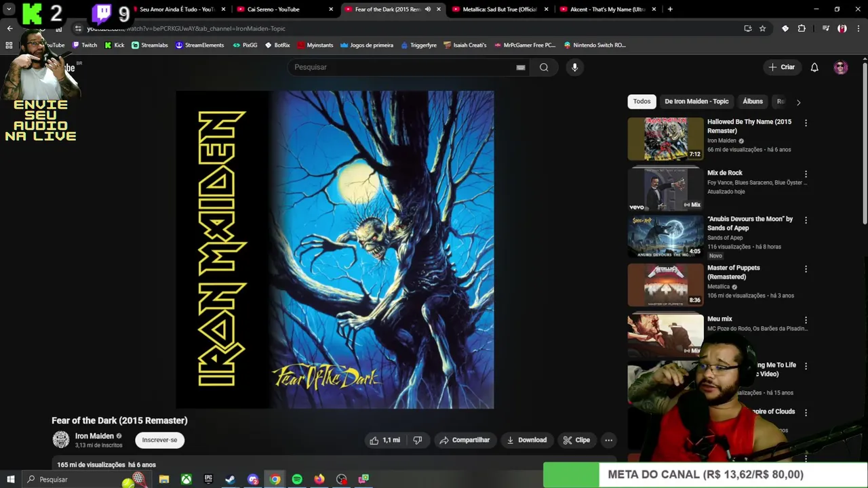Open Jogos de primeira bookmark
This screenshot has width=868, height=488.
pyautogui.click(x=367, y=45)
